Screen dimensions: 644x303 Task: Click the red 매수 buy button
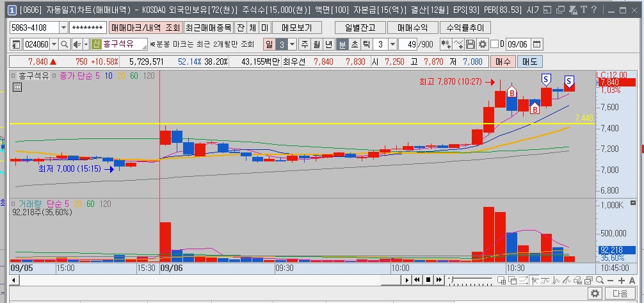tap(503, 62)
